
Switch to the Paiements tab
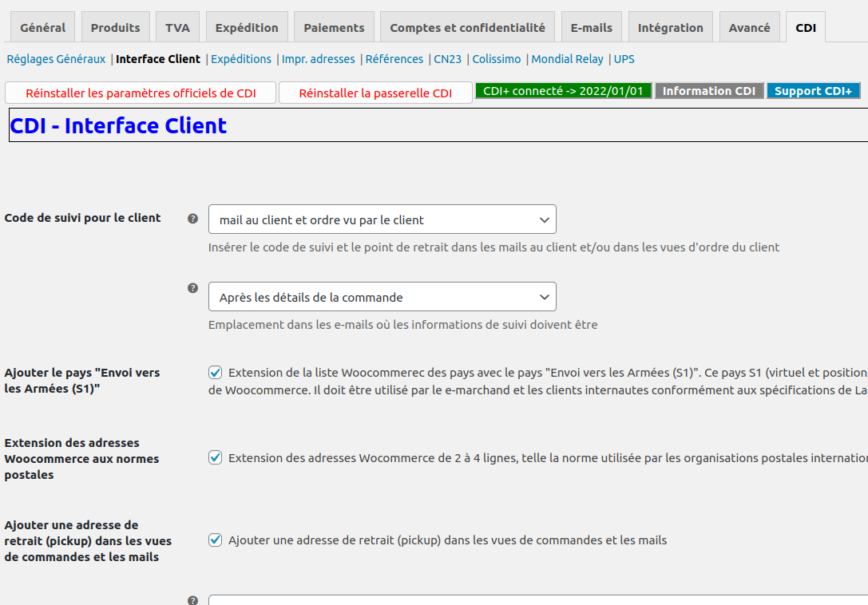334,27
